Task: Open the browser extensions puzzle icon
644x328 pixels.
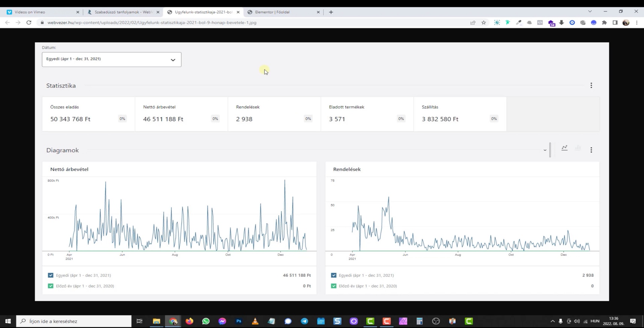Action: (604, 23)
